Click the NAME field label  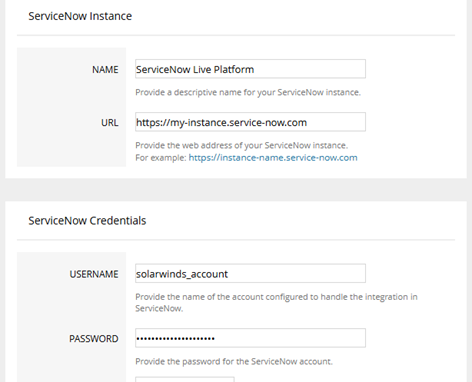105,70
